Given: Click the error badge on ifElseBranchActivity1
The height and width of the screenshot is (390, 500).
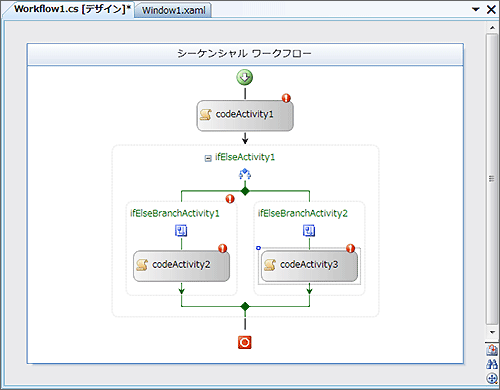Looking at the screenshot, I should coord(230,199).
